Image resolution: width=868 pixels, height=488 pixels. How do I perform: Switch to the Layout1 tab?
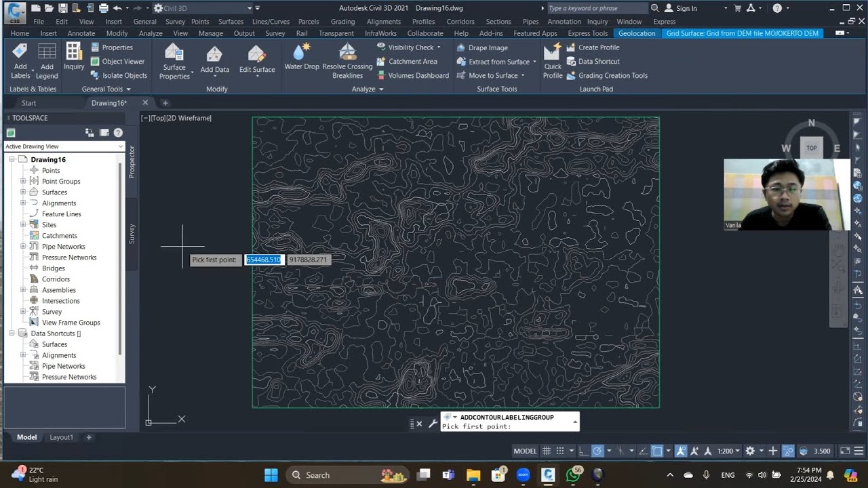(61, 437)
